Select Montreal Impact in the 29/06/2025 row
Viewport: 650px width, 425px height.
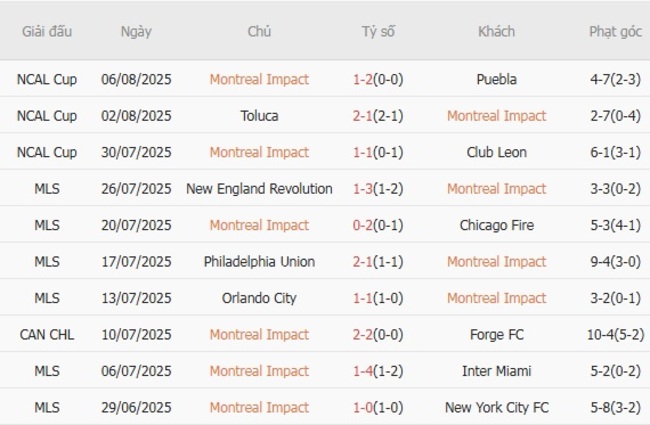(x=259, y=408)
